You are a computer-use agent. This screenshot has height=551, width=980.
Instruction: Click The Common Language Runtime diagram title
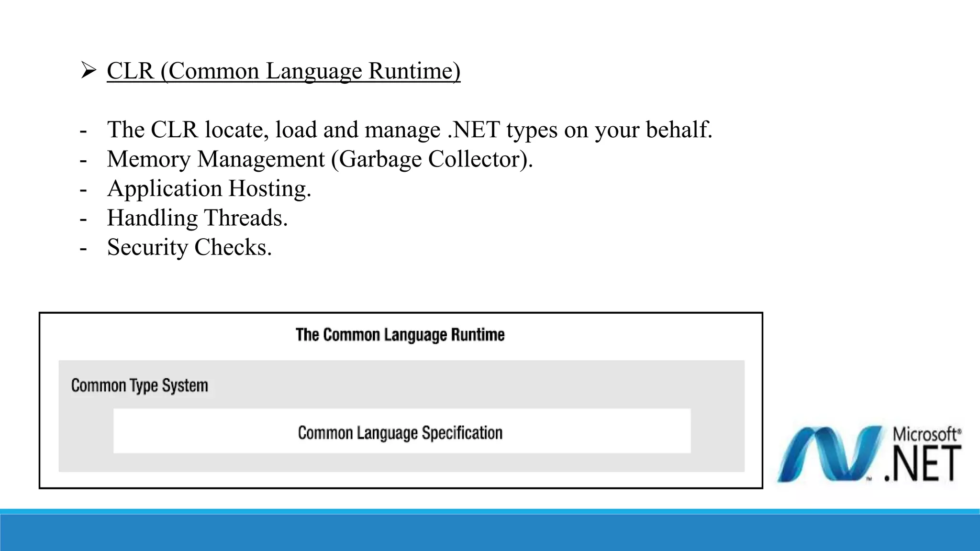(x=400, y=335)
